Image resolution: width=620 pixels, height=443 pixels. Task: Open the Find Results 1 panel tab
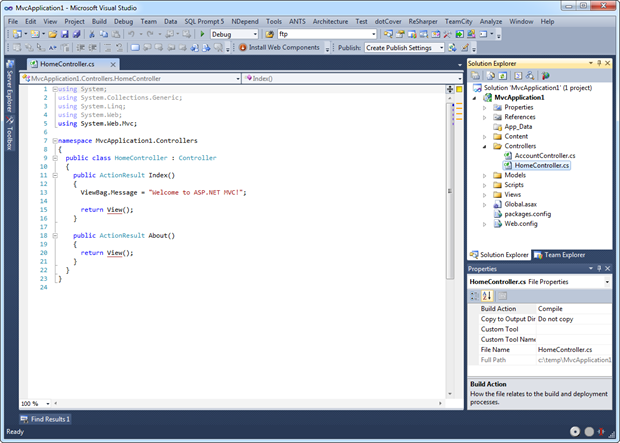(45, 419)
